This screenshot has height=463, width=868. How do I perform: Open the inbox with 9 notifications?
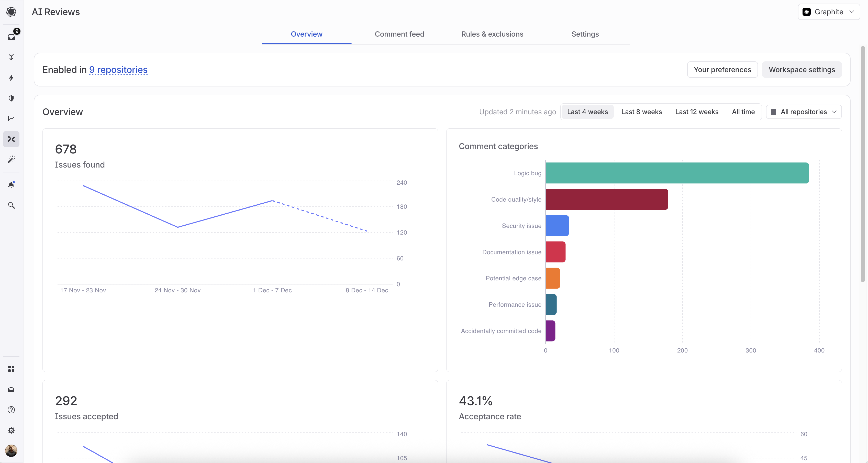click(12, 36)
